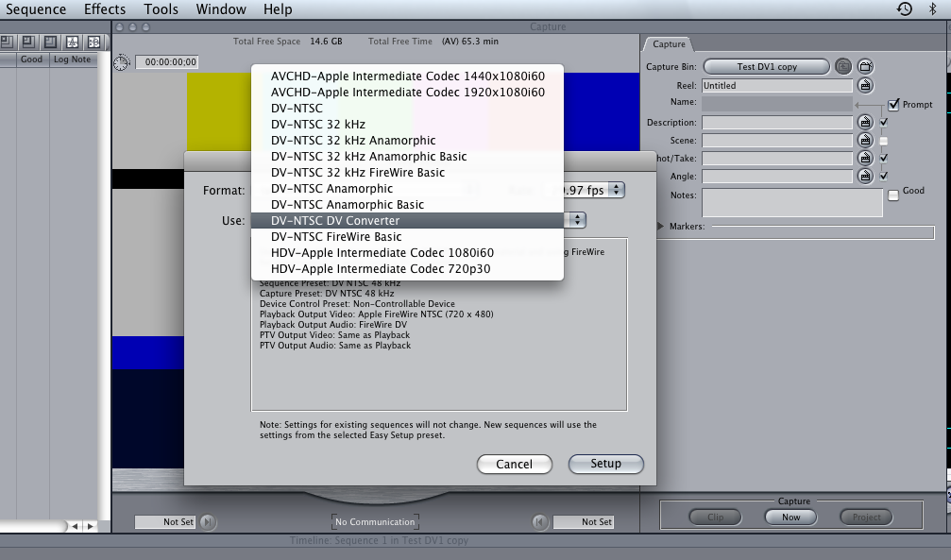Click the Time Machine menu bar icon

click(905, 9)
